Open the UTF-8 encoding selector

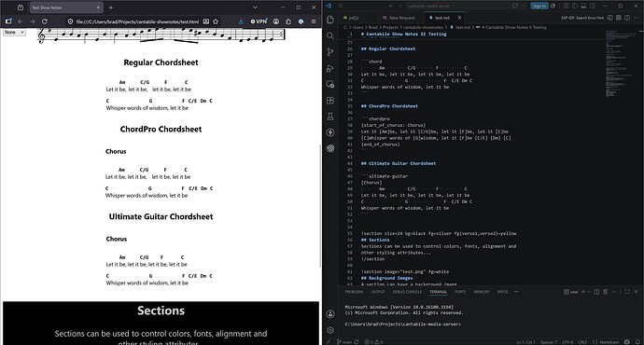pos(567,341)
